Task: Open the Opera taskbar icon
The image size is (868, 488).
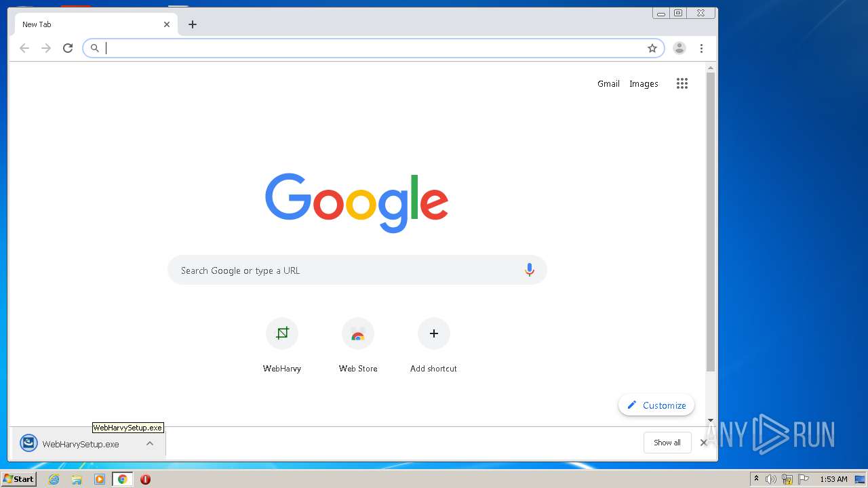Action: tap(145, 479)
